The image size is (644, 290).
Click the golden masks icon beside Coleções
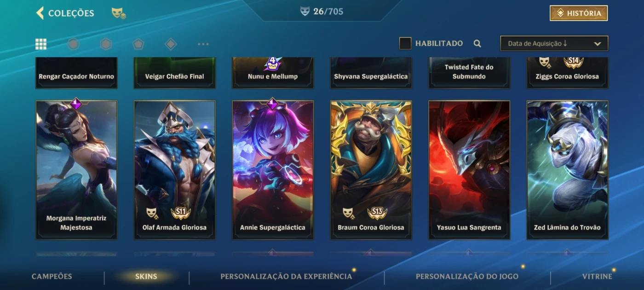click(119, 13)
